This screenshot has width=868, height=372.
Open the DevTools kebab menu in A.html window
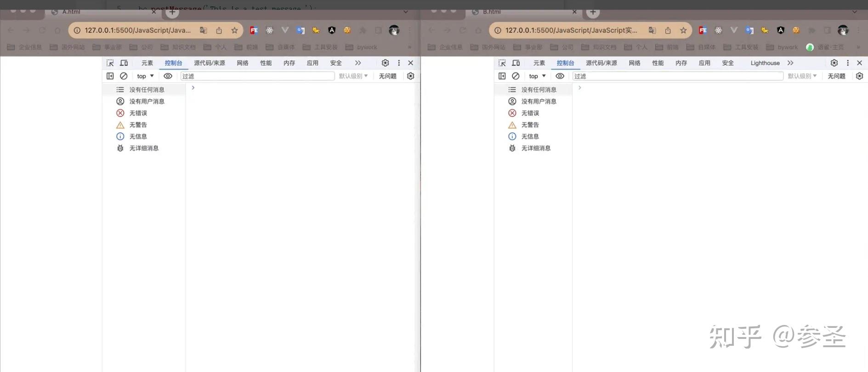tap(399, 63)
